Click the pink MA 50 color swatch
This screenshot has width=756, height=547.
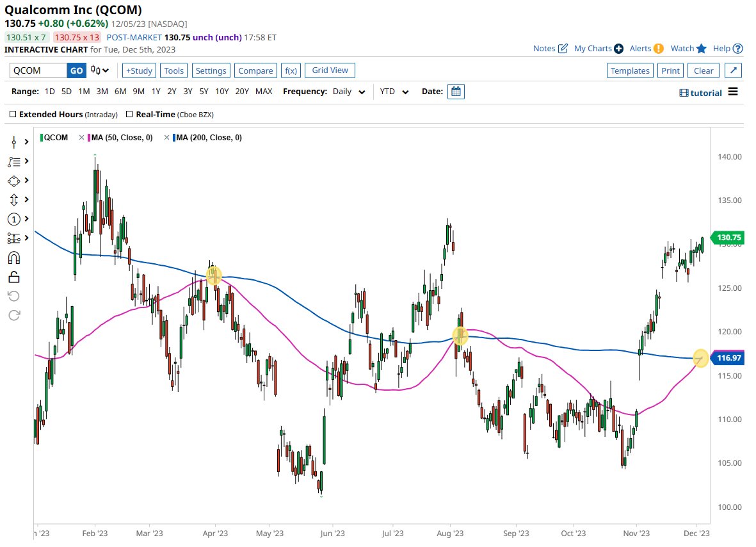(89, 138)
